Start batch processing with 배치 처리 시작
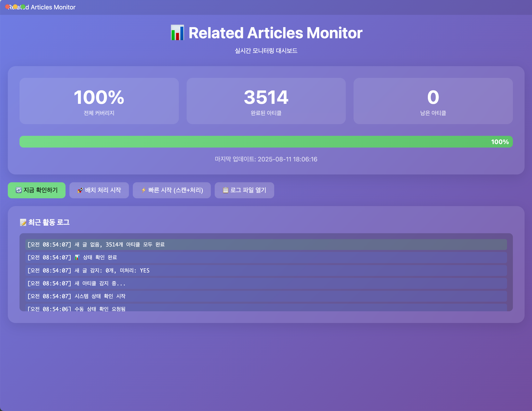This screenshot has width=532, height=411. coord(99,190)
